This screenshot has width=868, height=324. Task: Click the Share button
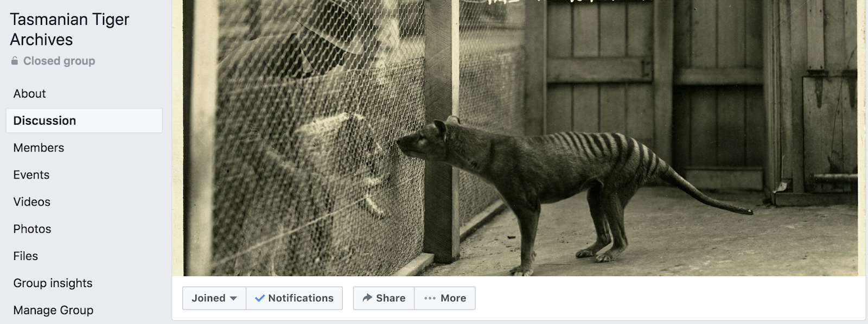pyautogui.click(x=384, y=298)
